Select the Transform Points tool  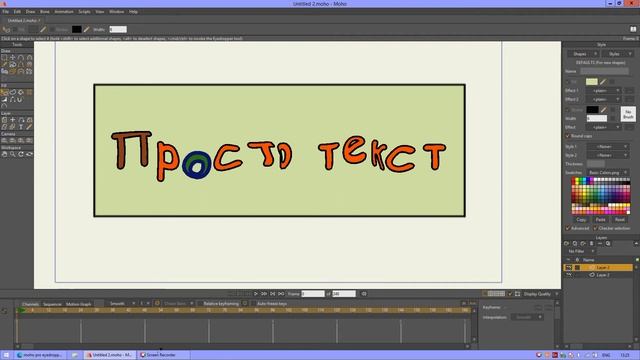click(x=13, y=58)
